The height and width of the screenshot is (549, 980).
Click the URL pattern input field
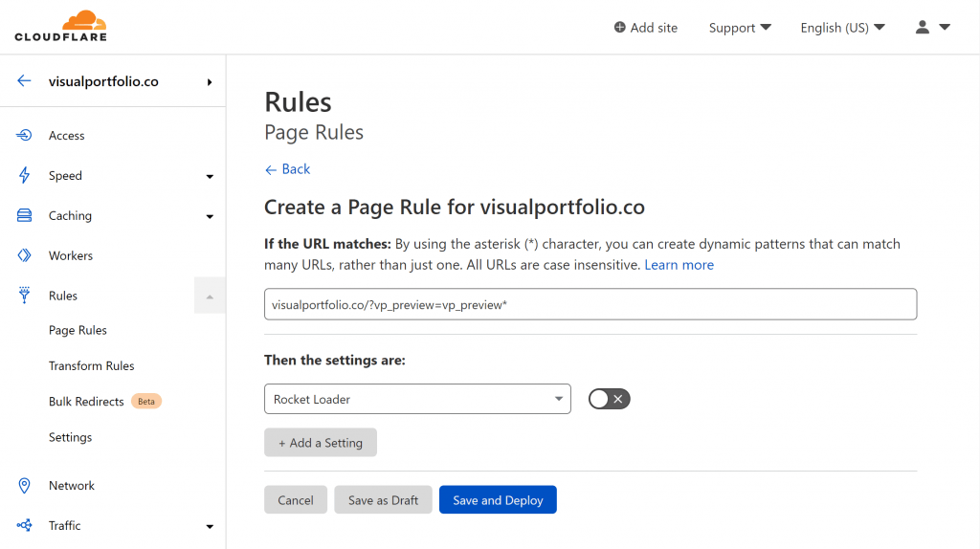[x=590, y=304]
